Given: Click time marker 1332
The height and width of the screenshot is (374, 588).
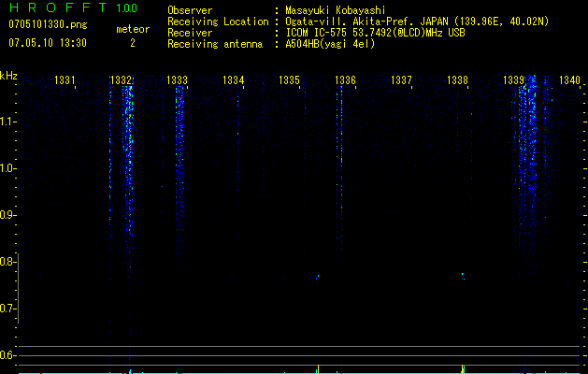Looking at the screenshot, I should [122, 79].
